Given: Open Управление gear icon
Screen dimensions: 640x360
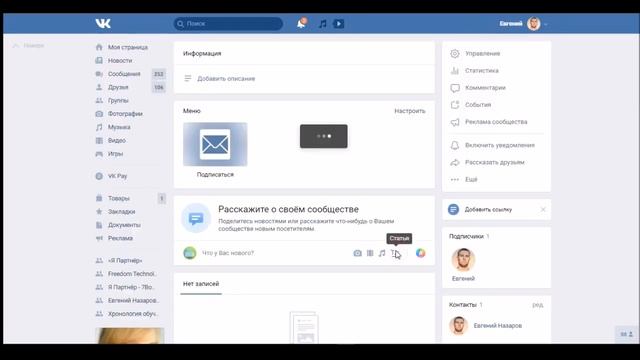Looking at the screenshot, I should point(455,53).
